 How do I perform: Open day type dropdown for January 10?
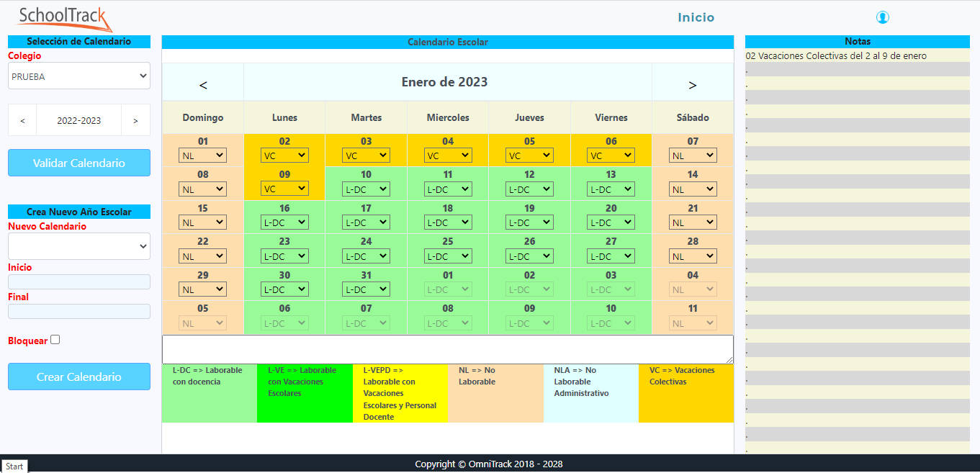point(366,189)
